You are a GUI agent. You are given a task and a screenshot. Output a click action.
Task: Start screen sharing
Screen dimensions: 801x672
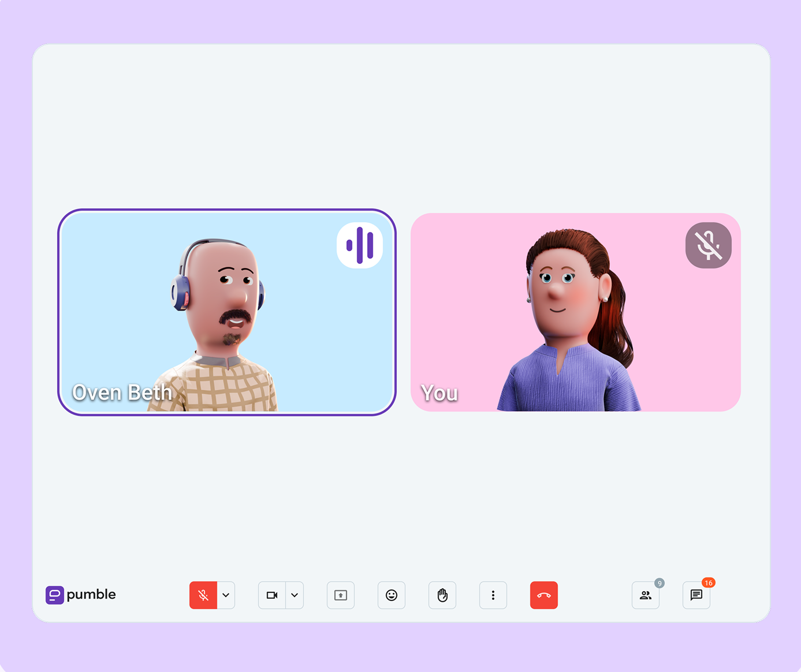point(340,595)
